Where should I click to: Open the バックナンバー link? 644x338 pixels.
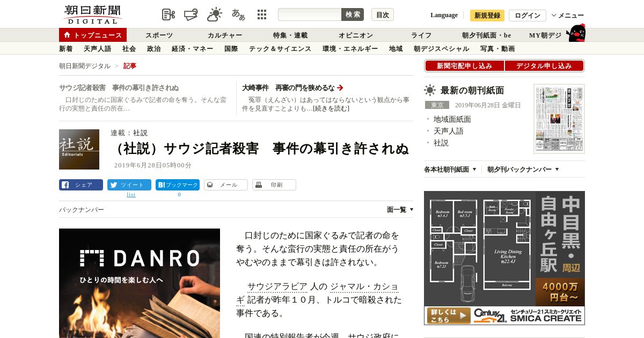(82, 210)
